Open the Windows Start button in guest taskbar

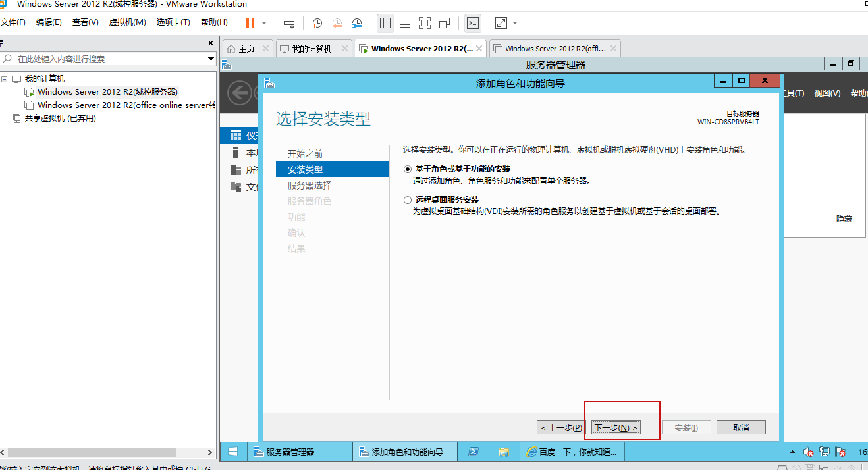(x=232, y=452)
